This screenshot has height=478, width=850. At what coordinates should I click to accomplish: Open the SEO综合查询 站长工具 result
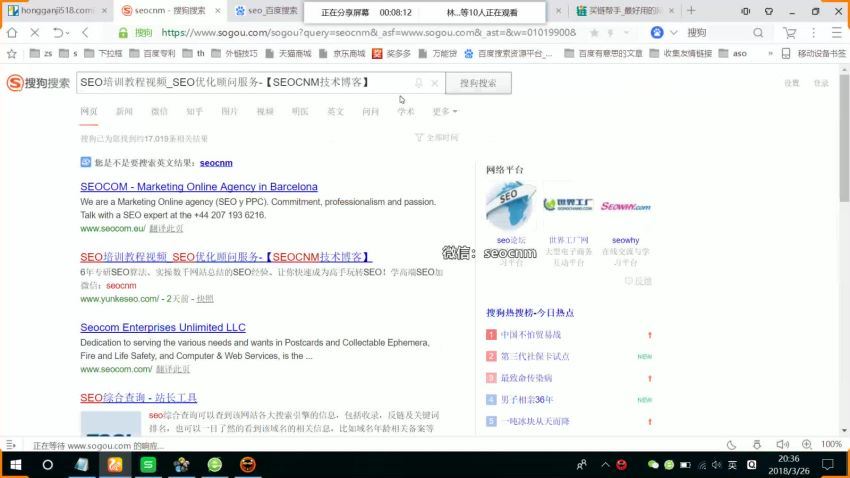point(138,398)
